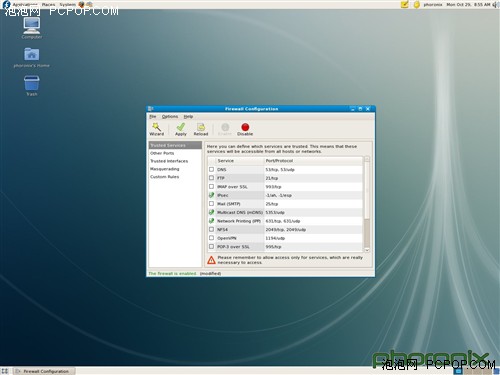Check Mail (SMTP) service

click(x=211, y=204)
